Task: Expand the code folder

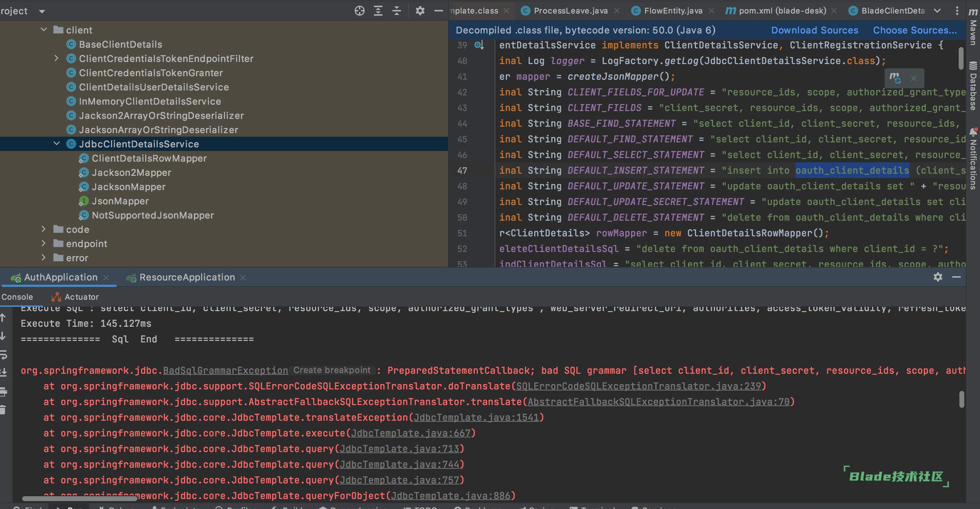Action: 44,229
